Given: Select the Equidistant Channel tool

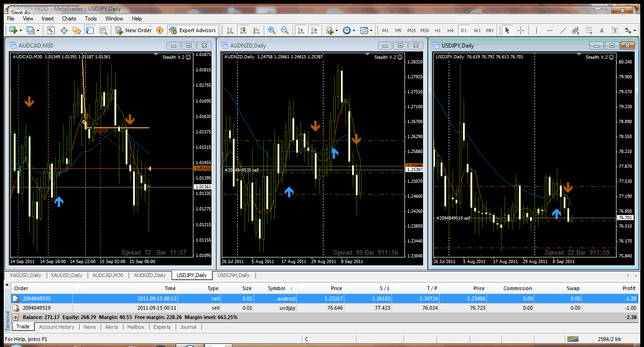Looking at the screenshot, I should point(575,30).
